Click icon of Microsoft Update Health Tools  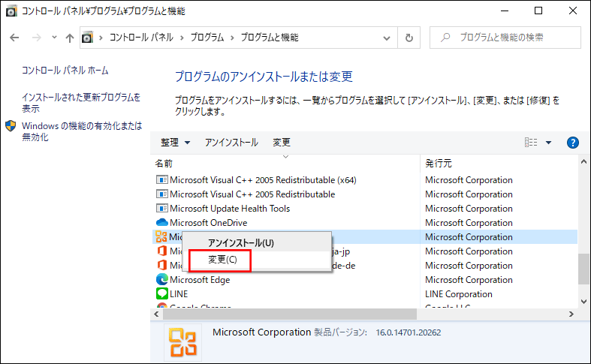[x=161, y=209]
